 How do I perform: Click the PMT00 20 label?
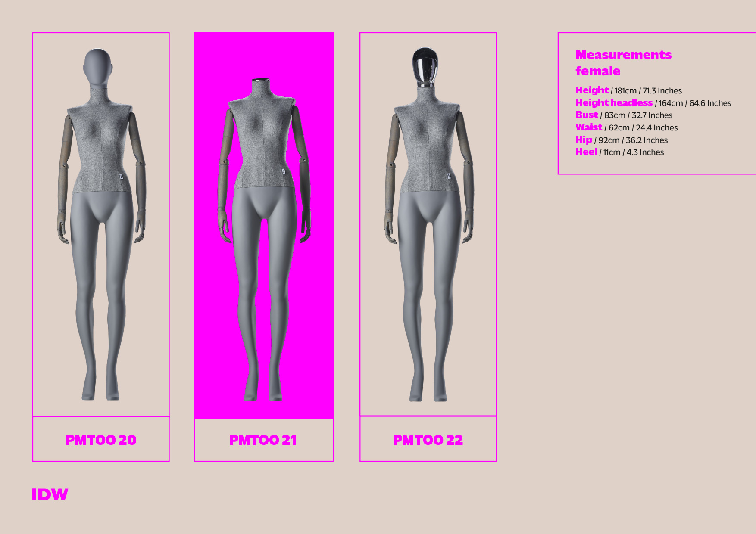click(101, 440)
